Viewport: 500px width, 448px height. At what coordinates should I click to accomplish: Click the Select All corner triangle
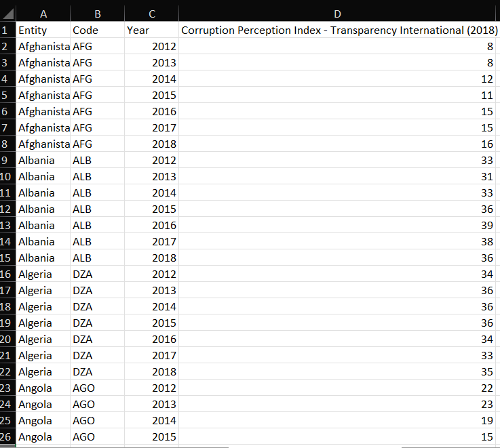click(x=8, y=14)
